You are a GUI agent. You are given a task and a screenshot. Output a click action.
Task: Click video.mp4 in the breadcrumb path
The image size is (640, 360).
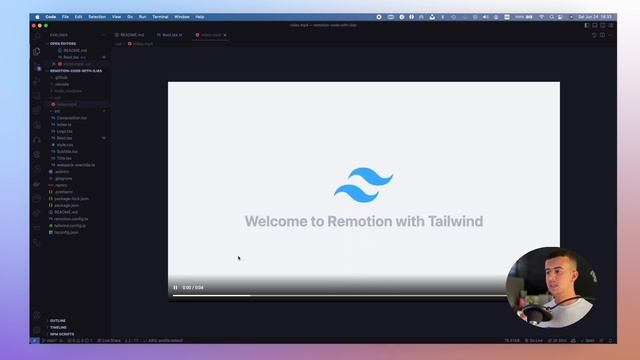click(141, 44)
